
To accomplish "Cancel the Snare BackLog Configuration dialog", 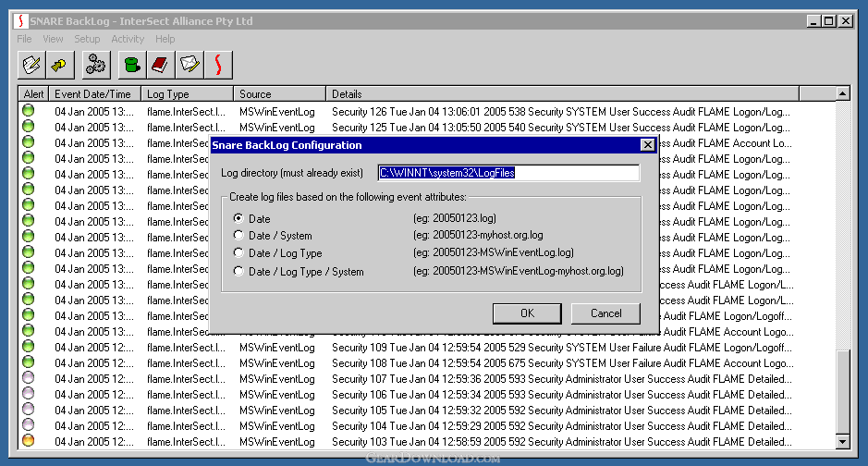I will [605, 313].
